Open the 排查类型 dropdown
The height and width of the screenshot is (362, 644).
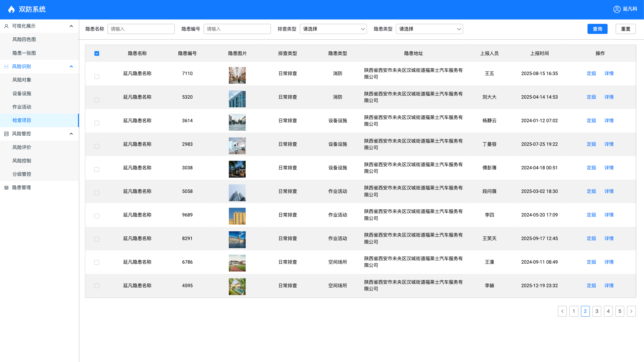coord(333,29)
